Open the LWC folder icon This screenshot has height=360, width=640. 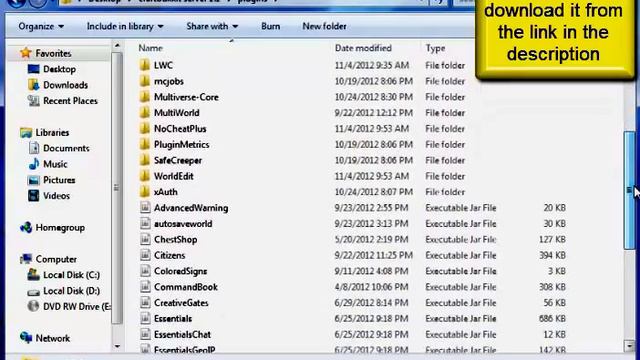[x=144, y=65]
